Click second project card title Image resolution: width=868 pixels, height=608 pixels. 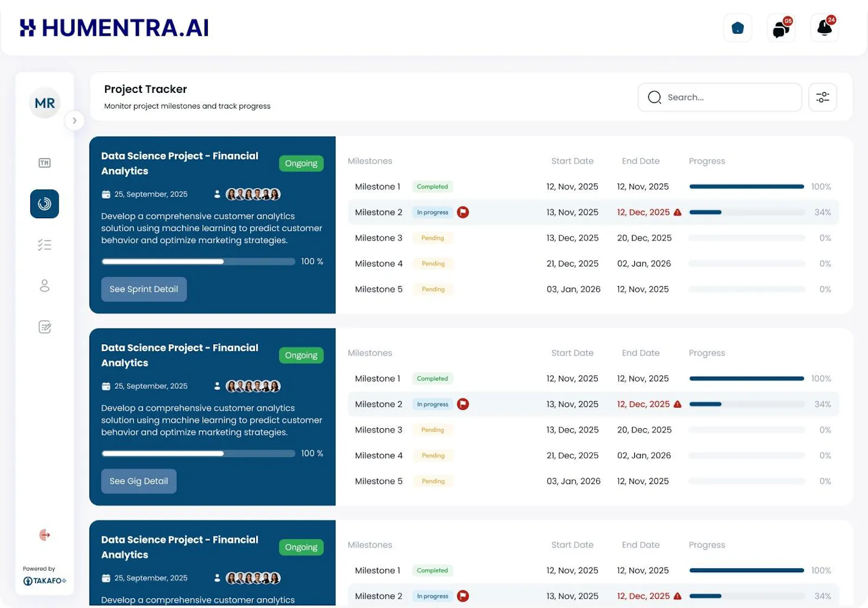(180, 355)
